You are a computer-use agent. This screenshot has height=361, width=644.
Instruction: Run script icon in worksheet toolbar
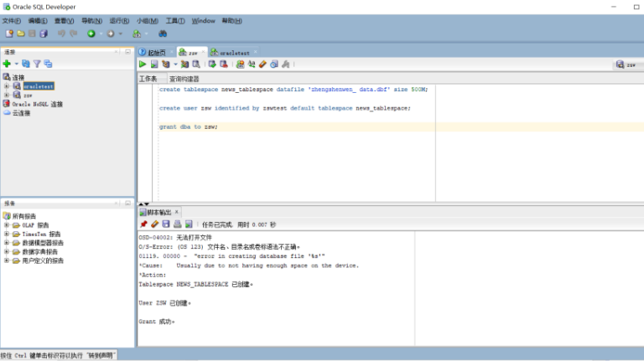coord(154,64)
